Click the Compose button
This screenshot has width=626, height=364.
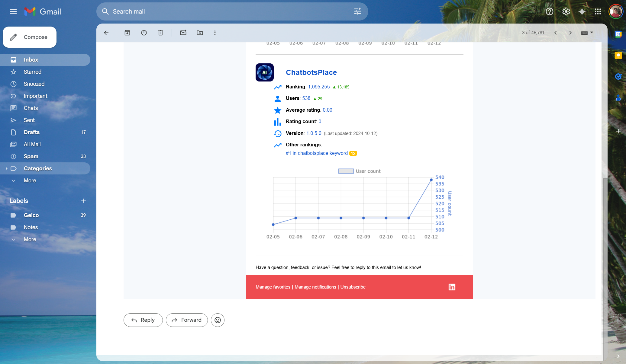(30, 37)
